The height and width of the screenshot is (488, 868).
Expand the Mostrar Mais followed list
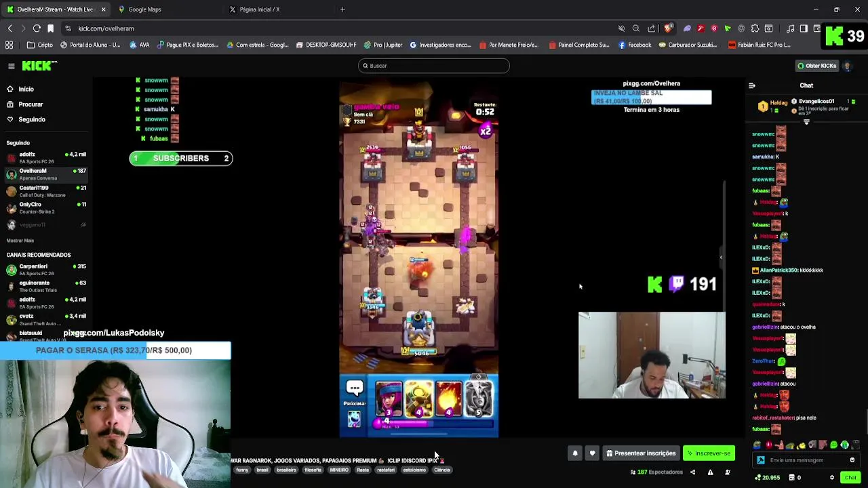[20, 241]
